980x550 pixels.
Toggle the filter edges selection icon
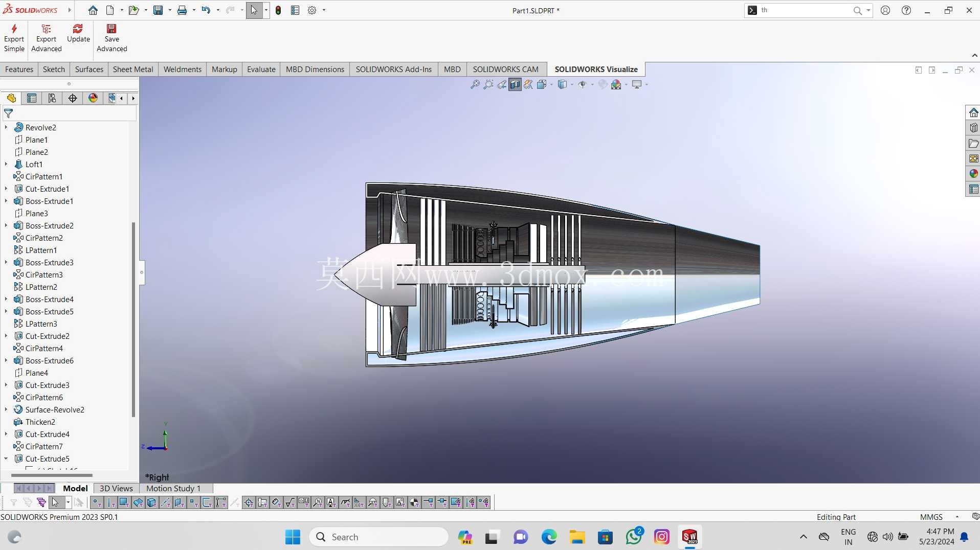coord(110,502)
